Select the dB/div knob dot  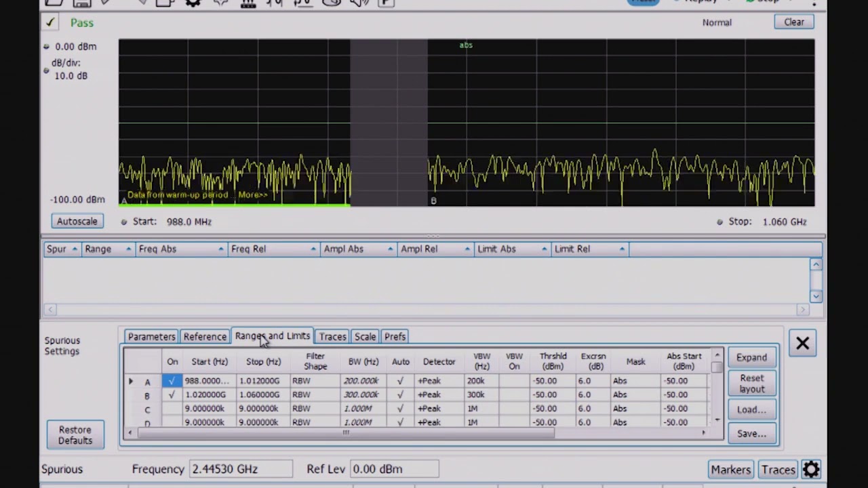click(46, 70)
